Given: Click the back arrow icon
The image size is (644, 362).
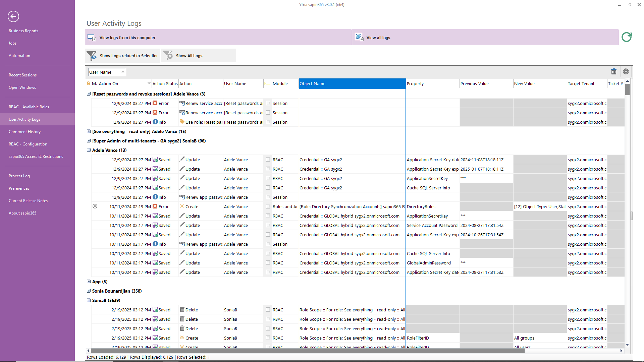Looking at the screenshot, I should click(x=13, y=16).
